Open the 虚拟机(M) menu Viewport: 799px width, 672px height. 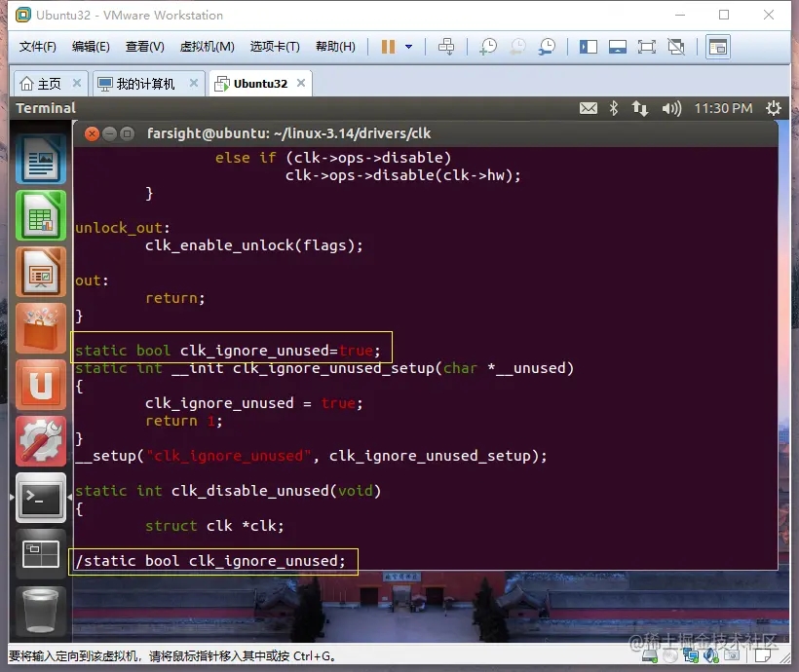(208, 47)
